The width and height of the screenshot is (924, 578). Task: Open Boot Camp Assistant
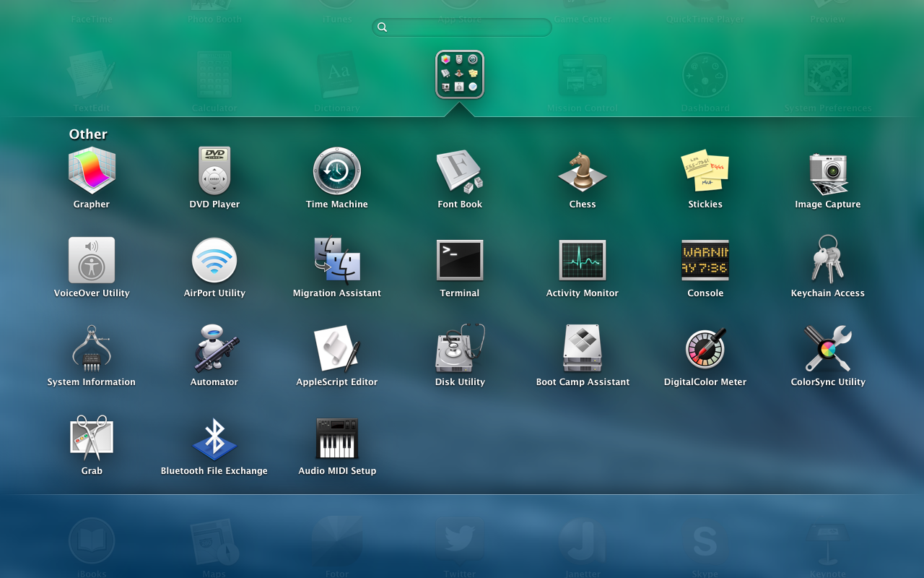click(583, 348)
